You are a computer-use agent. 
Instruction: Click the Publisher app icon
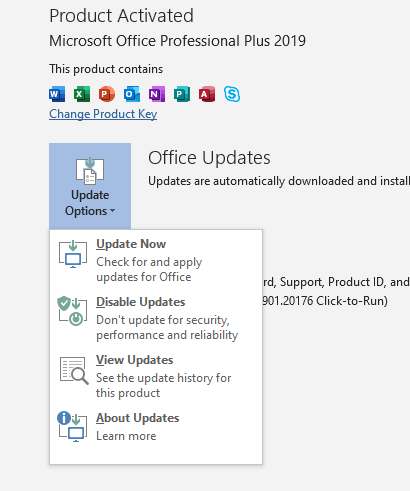182,94
